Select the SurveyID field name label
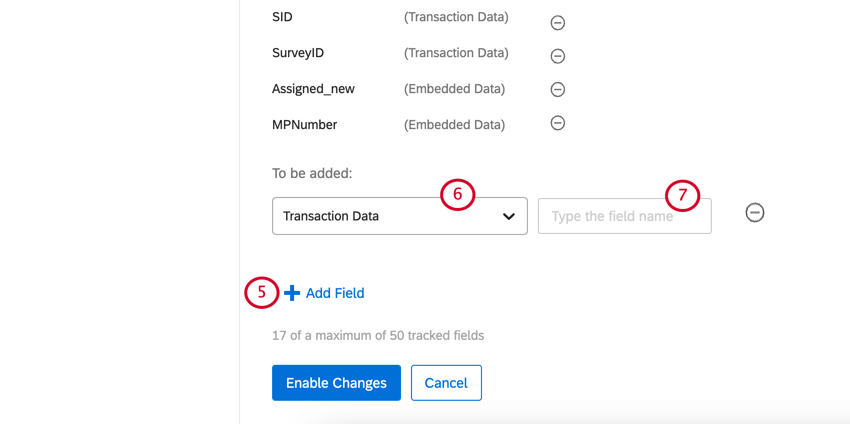850x424 pixels. (298, 53)
